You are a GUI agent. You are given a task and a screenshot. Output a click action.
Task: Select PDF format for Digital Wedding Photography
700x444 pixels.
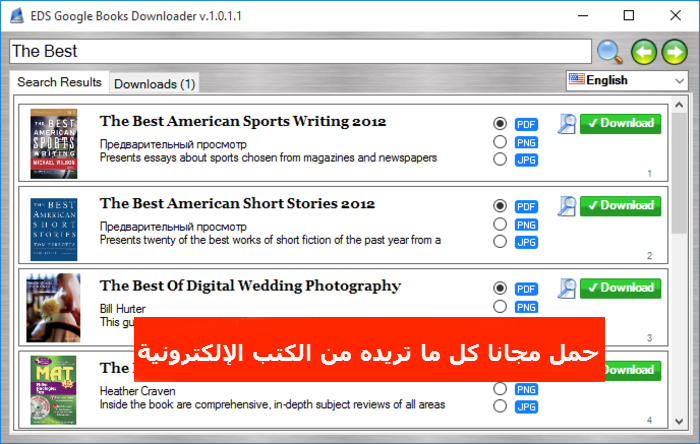click(x=500, y=288)
